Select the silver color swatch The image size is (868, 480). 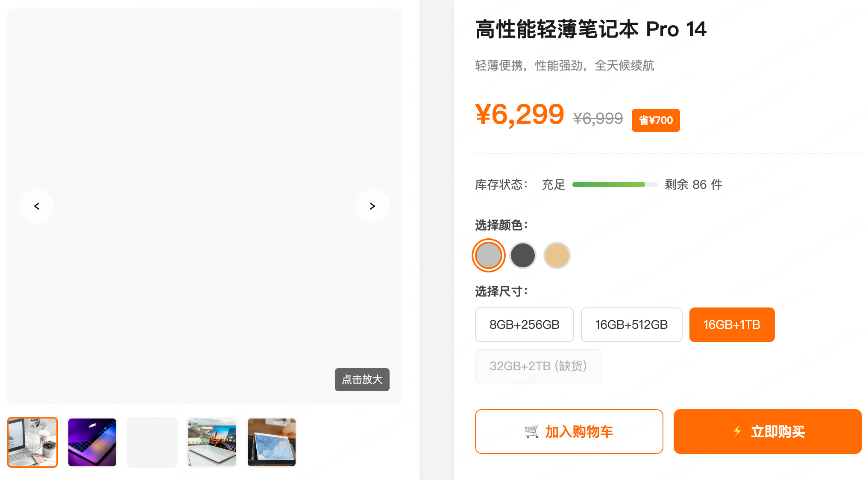488,255
